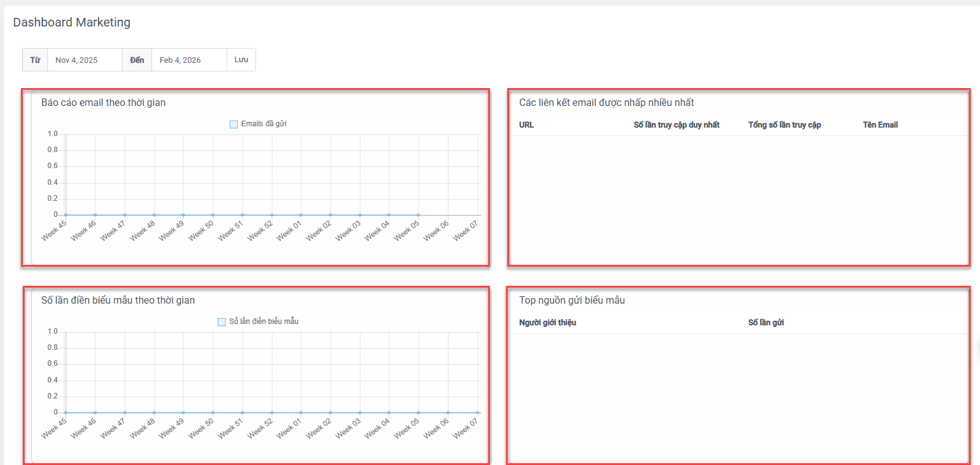Click the 'Top nguồn gửi biểu mẫu' panel title

(571, 301)
